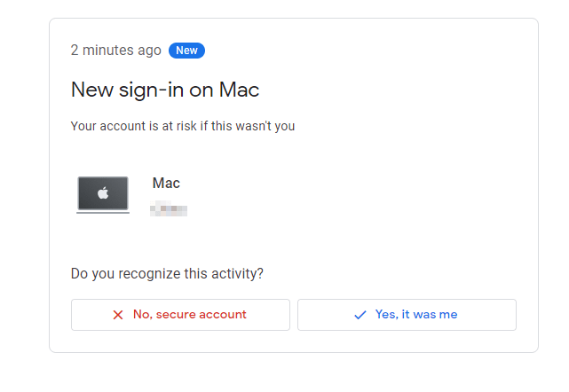Click the blurred location text under Mac
Viewport: 569px width, 392px height.
click(169, 208)
